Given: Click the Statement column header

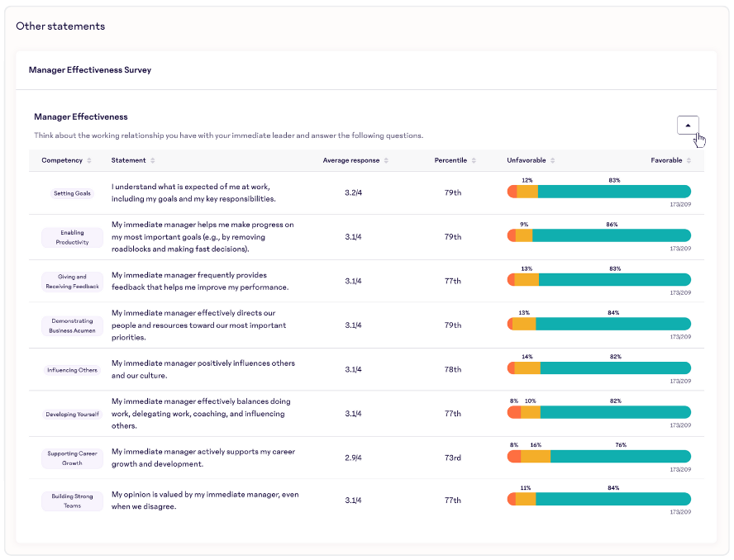Looking at the screenshot, I should coord(128,160).
